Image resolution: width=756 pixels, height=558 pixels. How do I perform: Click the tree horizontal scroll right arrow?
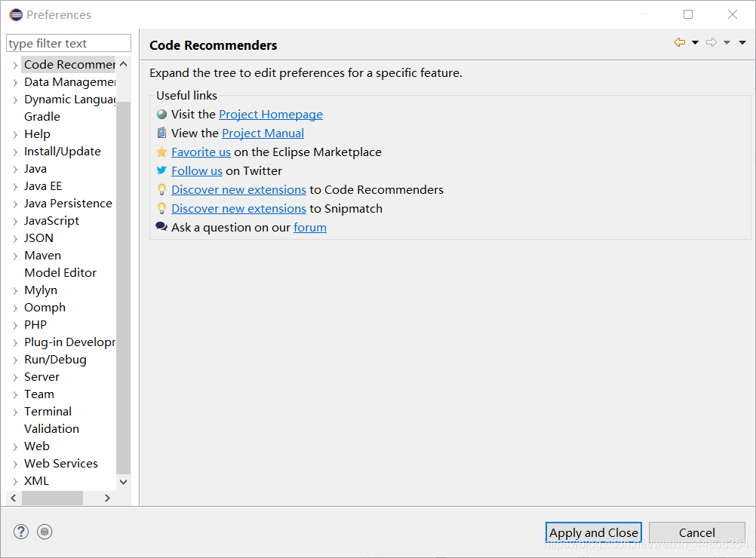108,498
